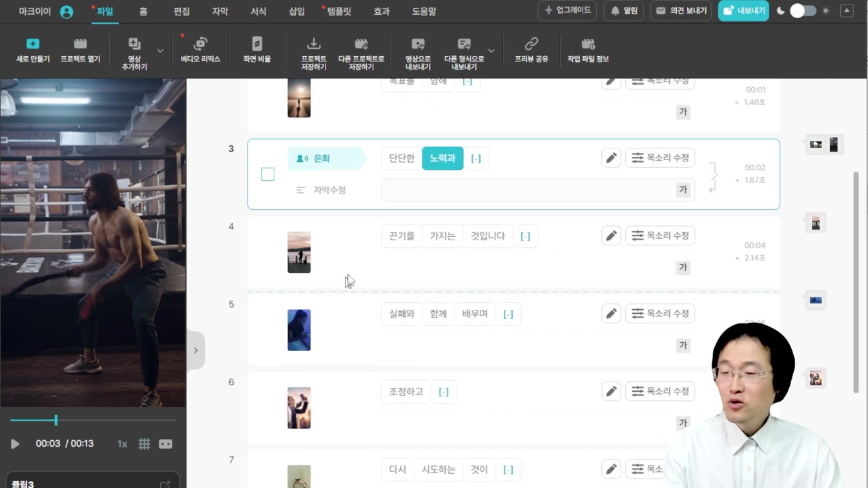Open 목소리 수정 for clip 5
868x488 pixels.
click(660, 313)
